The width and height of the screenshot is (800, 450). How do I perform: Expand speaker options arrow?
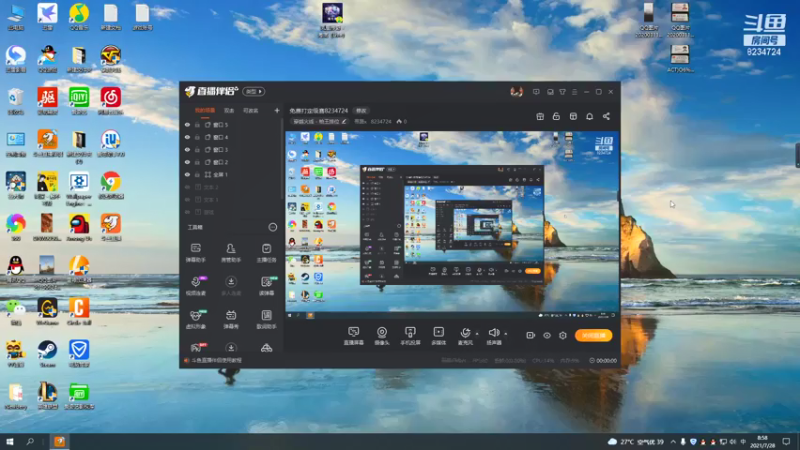click(x=506, y=334)
